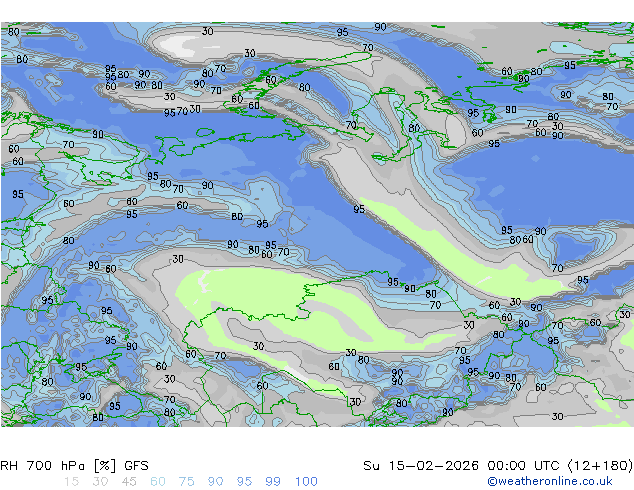Screen dimensions: 634x490
Task: Click the legend value "95" in the bottom color scale
Action: [x=244, y=482]
